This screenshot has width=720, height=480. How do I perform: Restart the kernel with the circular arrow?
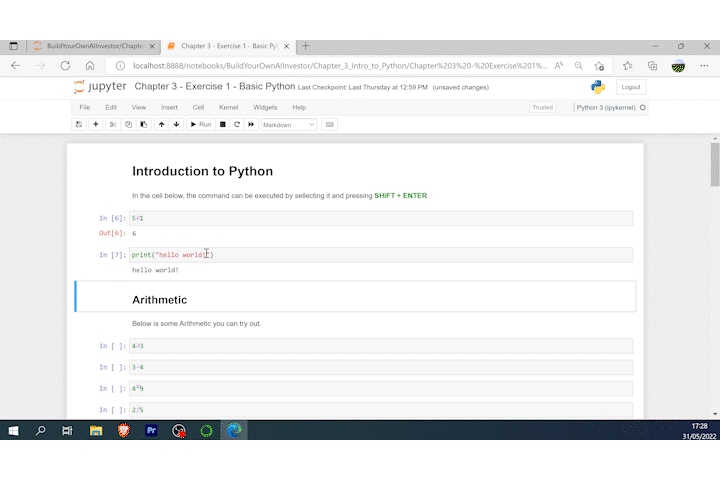click(237, 124)
